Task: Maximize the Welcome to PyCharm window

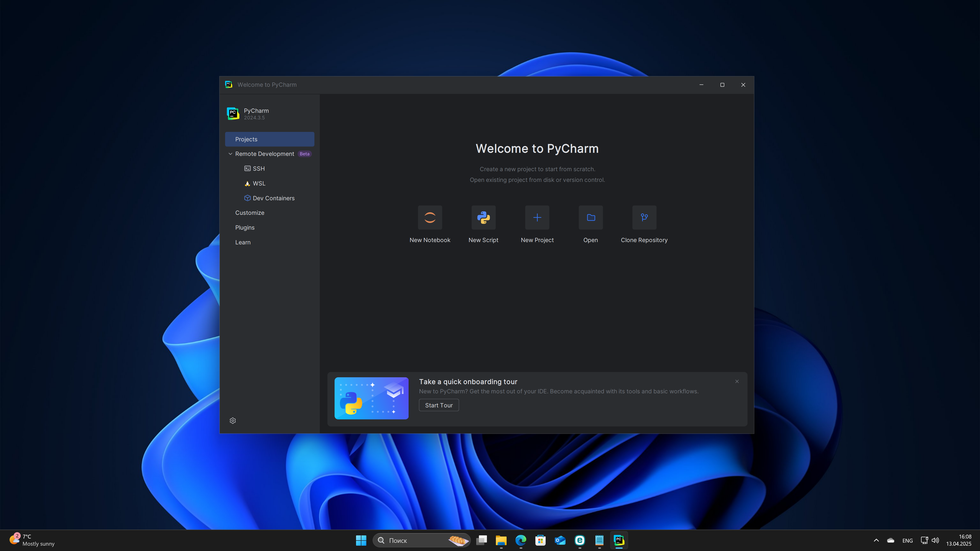Action: tap(722, 85)
